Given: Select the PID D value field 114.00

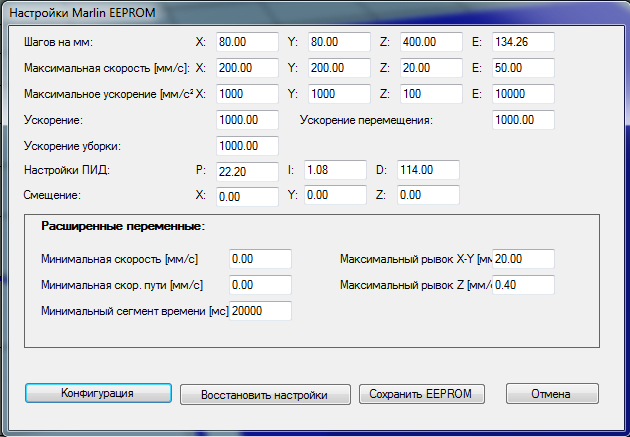Looking at the screenshot, I should [428, 170].
